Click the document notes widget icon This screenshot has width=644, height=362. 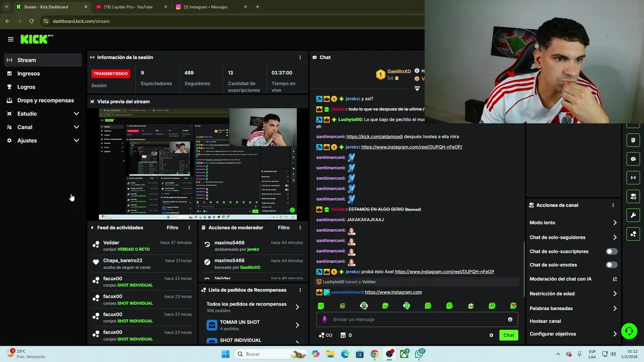tap(633, 140)
